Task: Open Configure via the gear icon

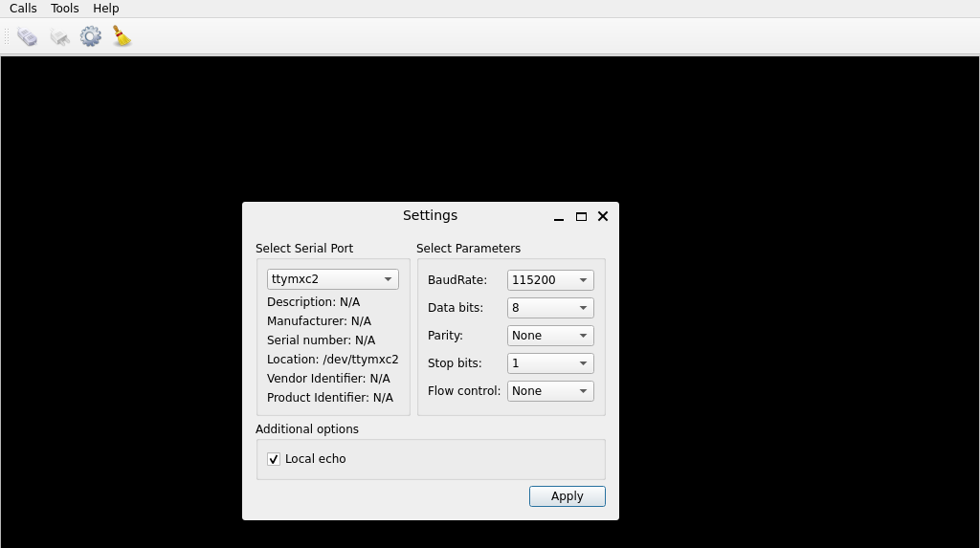Action: [x=91, y=36]
